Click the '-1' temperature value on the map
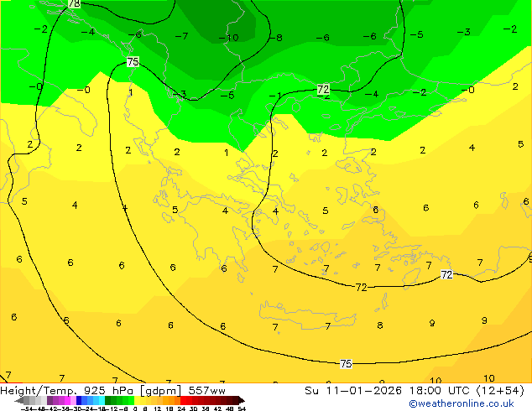The width and height of the screenshot is (532, 411). click(x=275, y=96)
